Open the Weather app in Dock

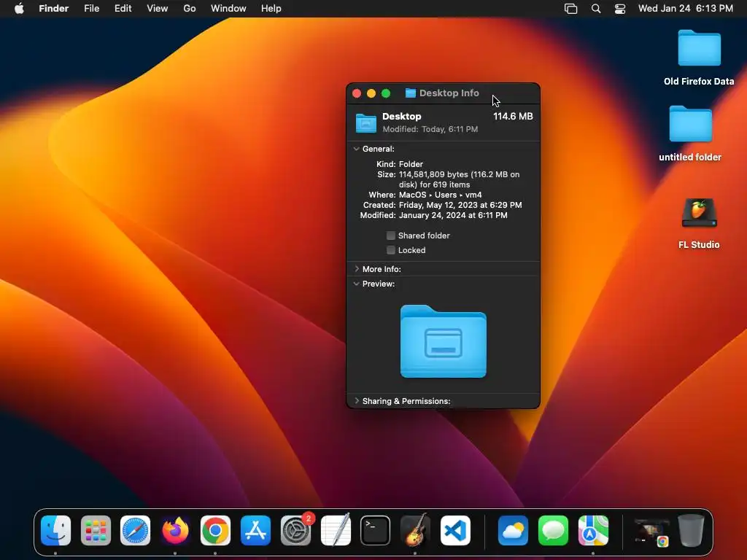click(x=513, y=531)
